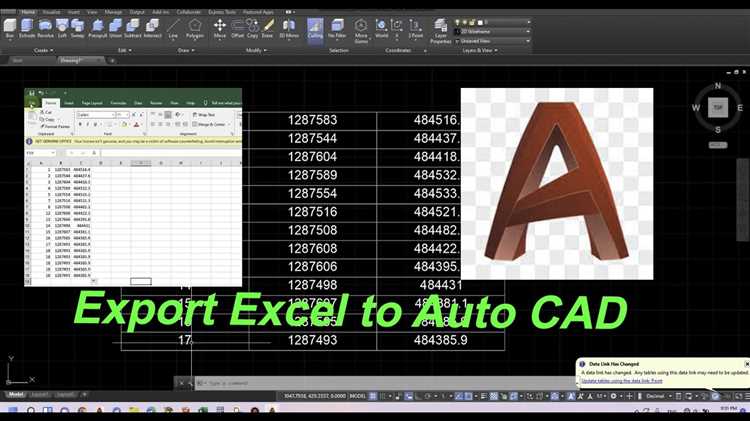
Task: Click the command line input field
Action: point(383,383)
